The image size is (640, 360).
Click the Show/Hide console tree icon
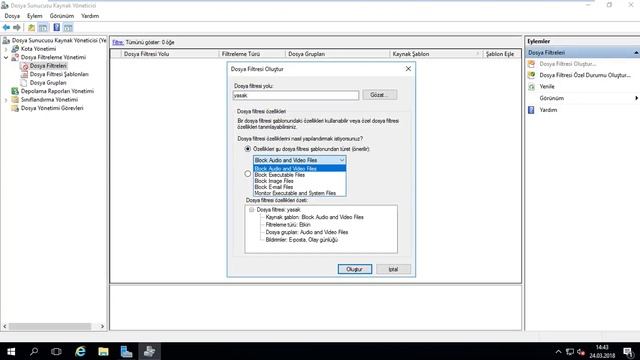tap(43, 28)
